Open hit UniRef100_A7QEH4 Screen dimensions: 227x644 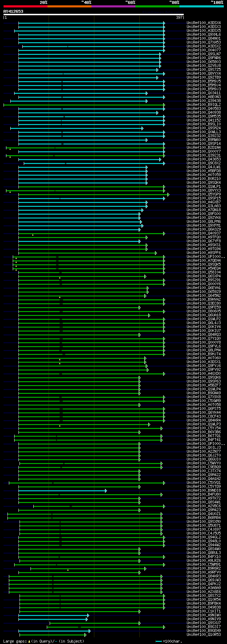pyautogui.click(x=204, y=261)
